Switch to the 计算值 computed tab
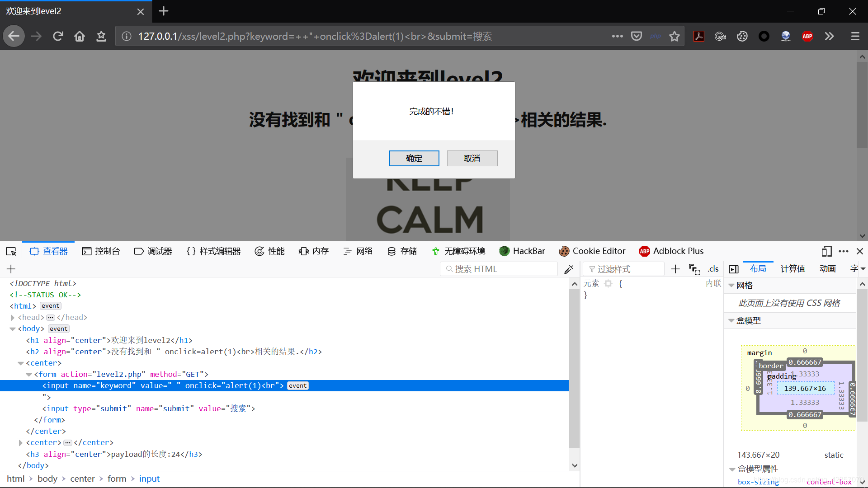868x488 pixels. pos(793,269)
